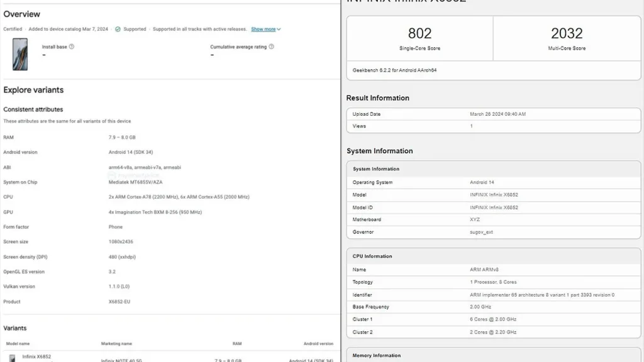This screenshot has height=362, width=644.
Task: Select the Operating System Android 14 value
Action: 482,182
